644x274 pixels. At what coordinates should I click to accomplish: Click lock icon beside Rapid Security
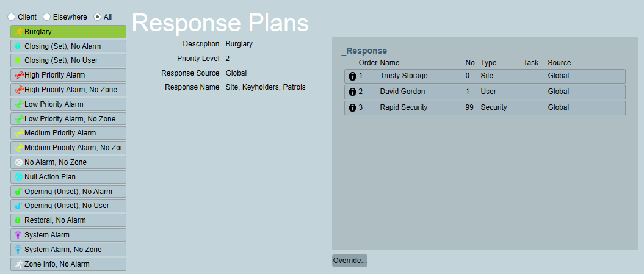coord(352,107)
